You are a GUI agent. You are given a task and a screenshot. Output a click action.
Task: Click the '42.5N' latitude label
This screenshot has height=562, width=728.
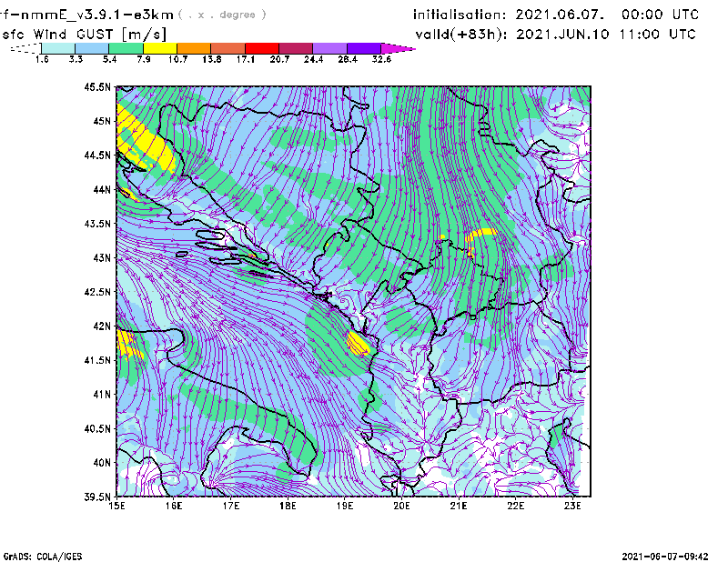tap(97, 292)
